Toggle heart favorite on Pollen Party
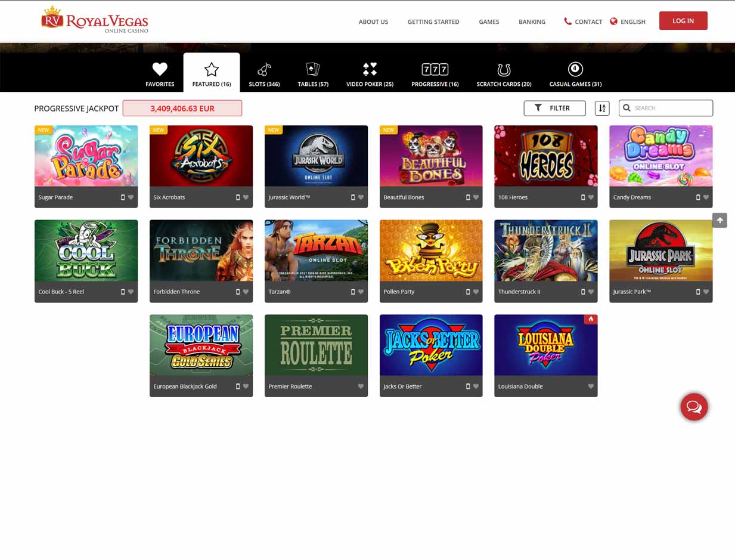 [476, 292]
